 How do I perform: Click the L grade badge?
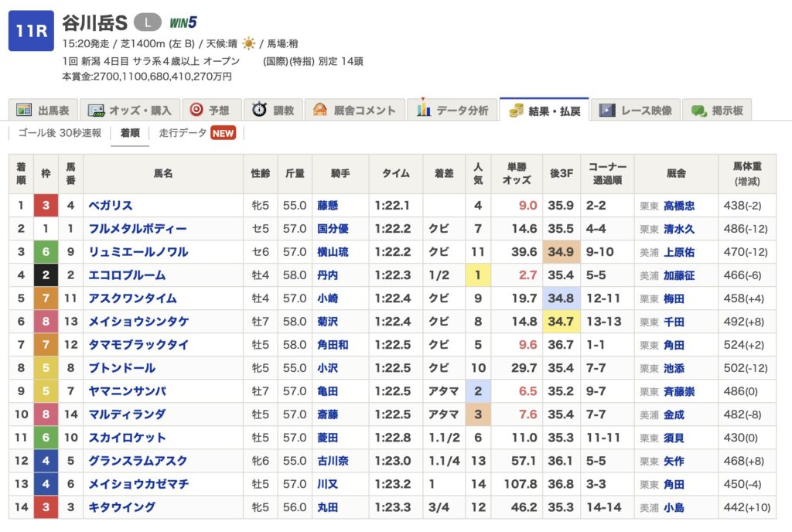point(147,22)
